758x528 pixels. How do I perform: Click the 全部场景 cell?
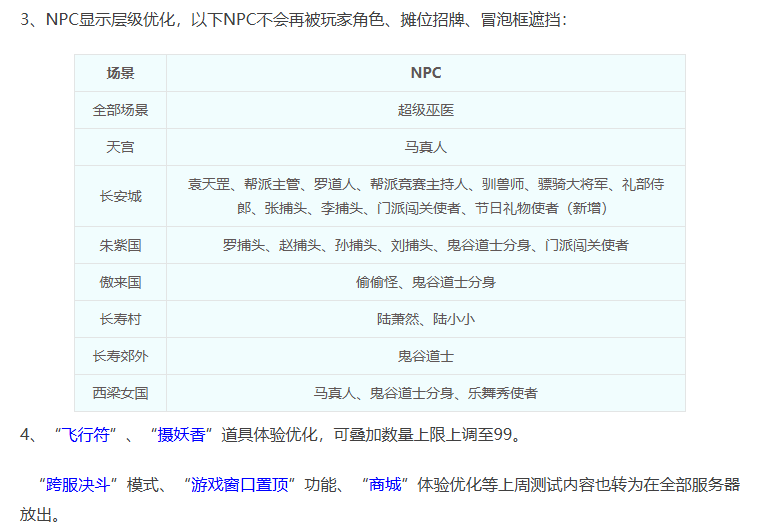120,110
